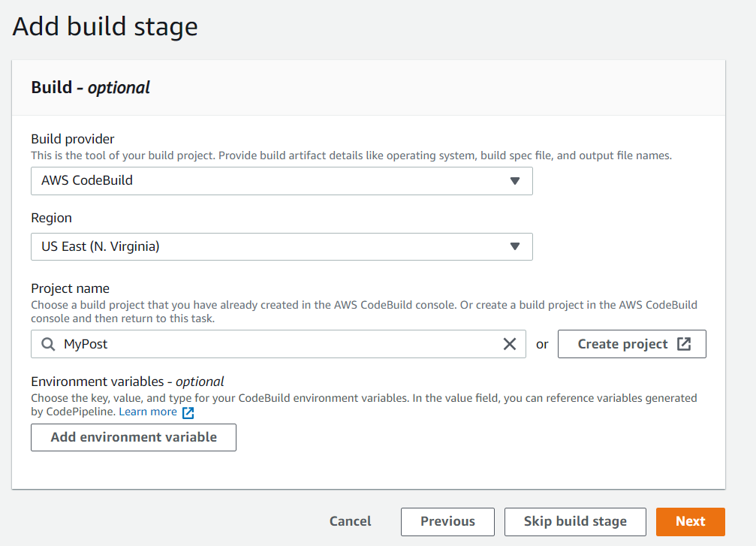Click the external link icon beside Learn more
Screen dimensions: 756x546
(188, 412)
